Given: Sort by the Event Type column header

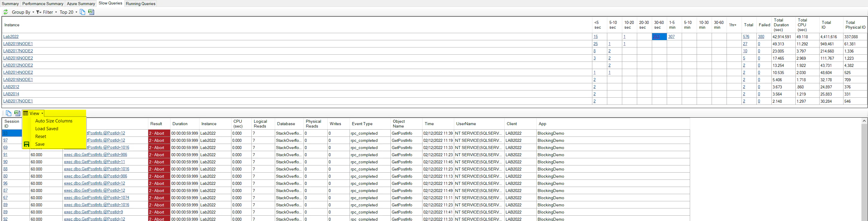Looking at the screenshot, I should [x=370, y=124].
